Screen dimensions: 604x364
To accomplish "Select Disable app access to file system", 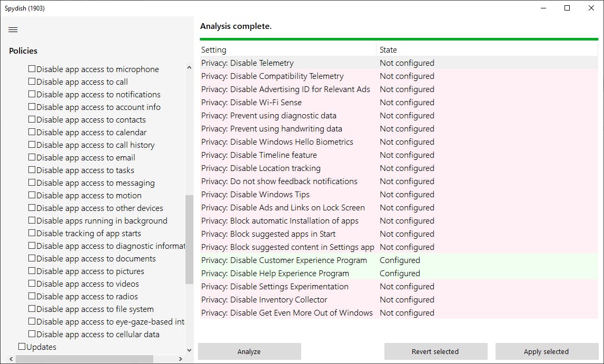I will click(32, 309).
